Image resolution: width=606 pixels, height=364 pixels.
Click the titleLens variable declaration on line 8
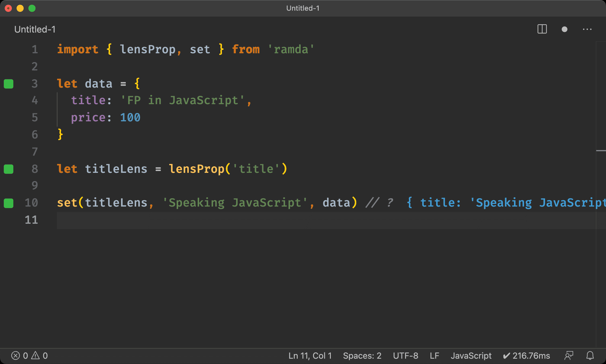click(x=116, y=169)
